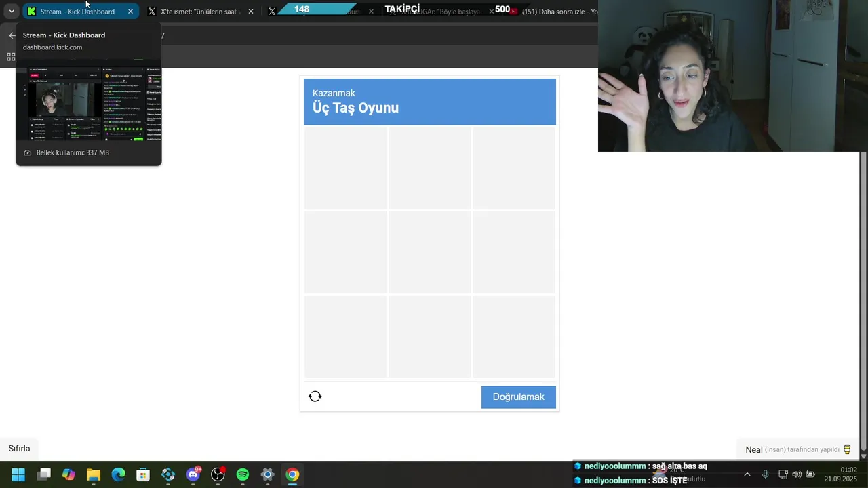Screen dimensions: 868x488
Task: Select the center cell of the board
Action: (430, 252)
